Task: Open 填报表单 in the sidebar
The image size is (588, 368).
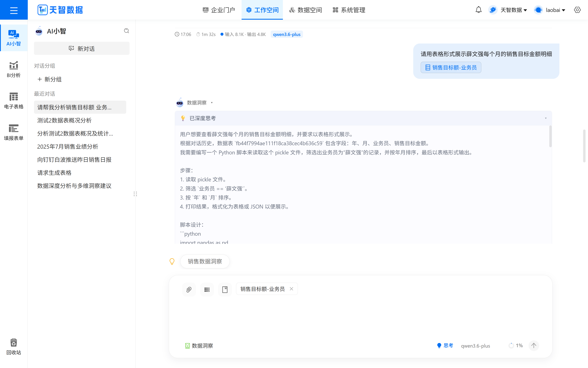Action: (x=14, y=132)
